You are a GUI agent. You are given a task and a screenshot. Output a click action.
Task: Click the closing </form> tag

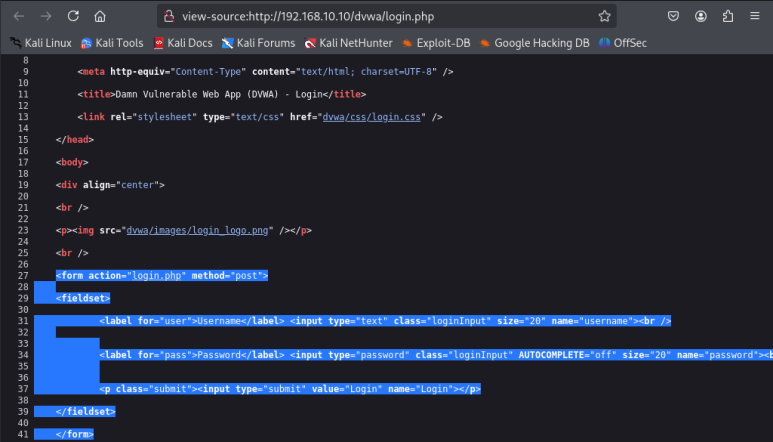click(x=75, y=434)
